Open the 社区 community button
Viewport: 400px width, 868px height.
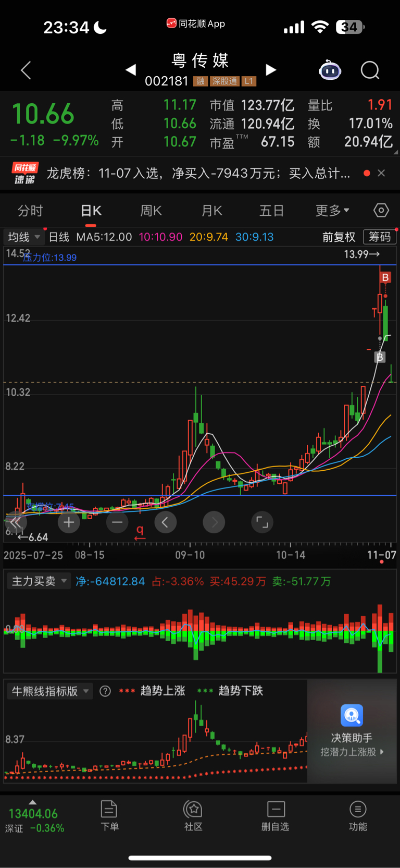(193, 816)
